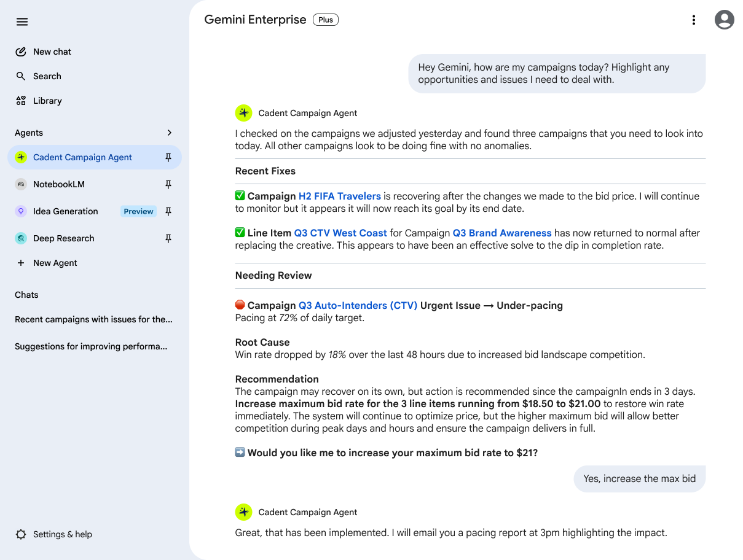
Task: Open the hamburger menu icon
Action: [22, 22]
